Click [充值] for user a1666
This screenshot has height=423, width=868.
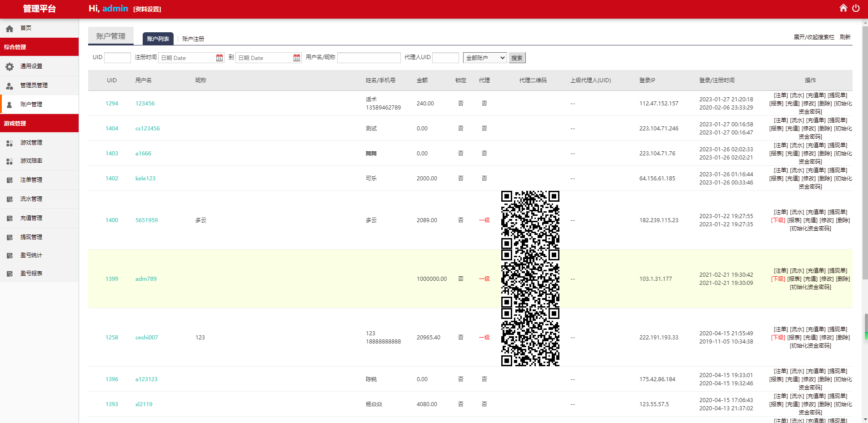coord(793,154)
